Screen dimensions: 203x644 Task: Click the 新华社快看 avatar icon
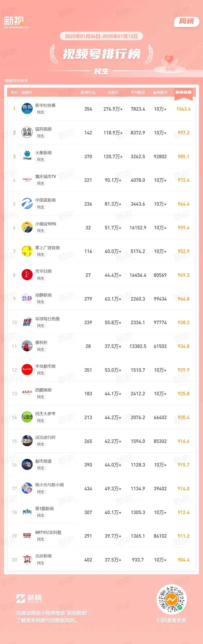coord(27,109)
